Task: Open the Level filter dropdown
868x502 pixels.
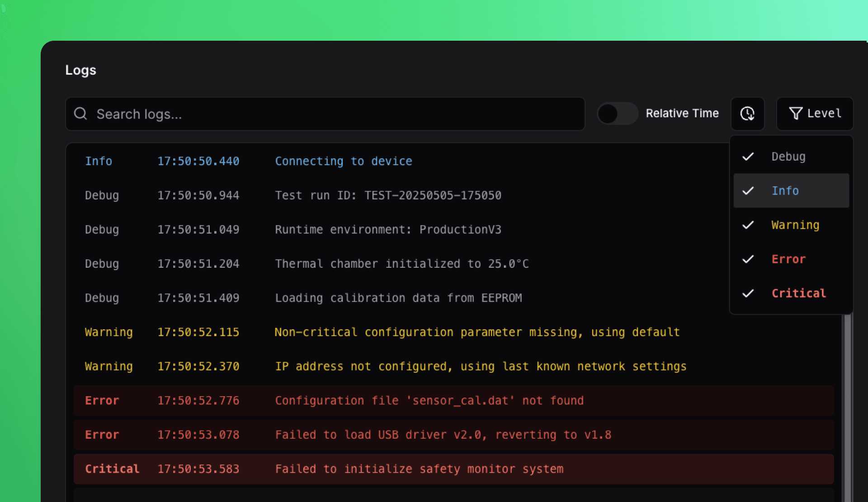Action: coord(814,114)
